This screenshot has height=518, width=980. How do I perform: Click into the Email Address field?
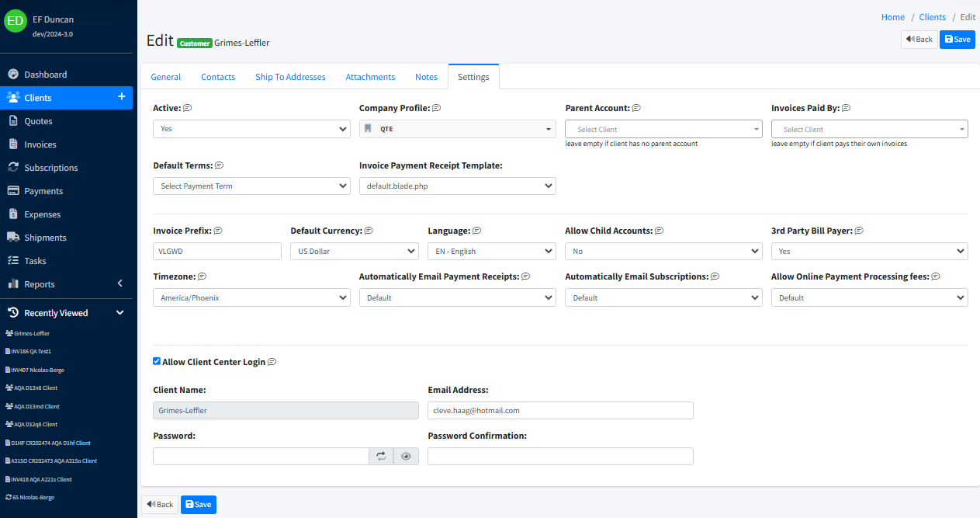coord(559,411)
